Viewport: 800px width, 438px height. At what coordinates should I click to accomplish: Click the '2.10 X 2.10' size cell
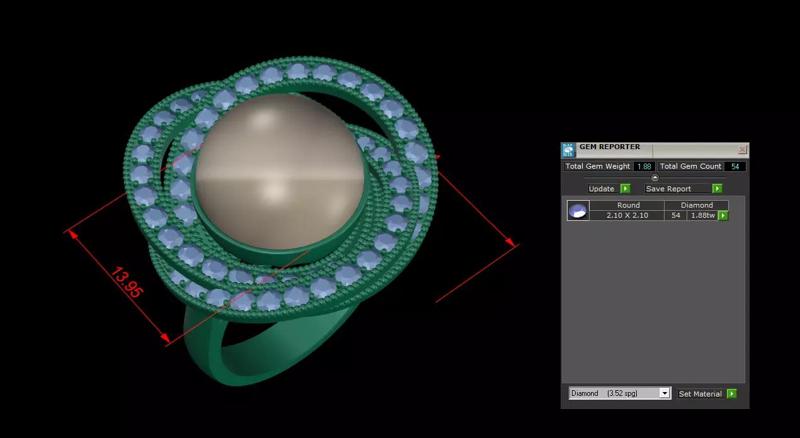pyautogui.click(x=628, y=215)
